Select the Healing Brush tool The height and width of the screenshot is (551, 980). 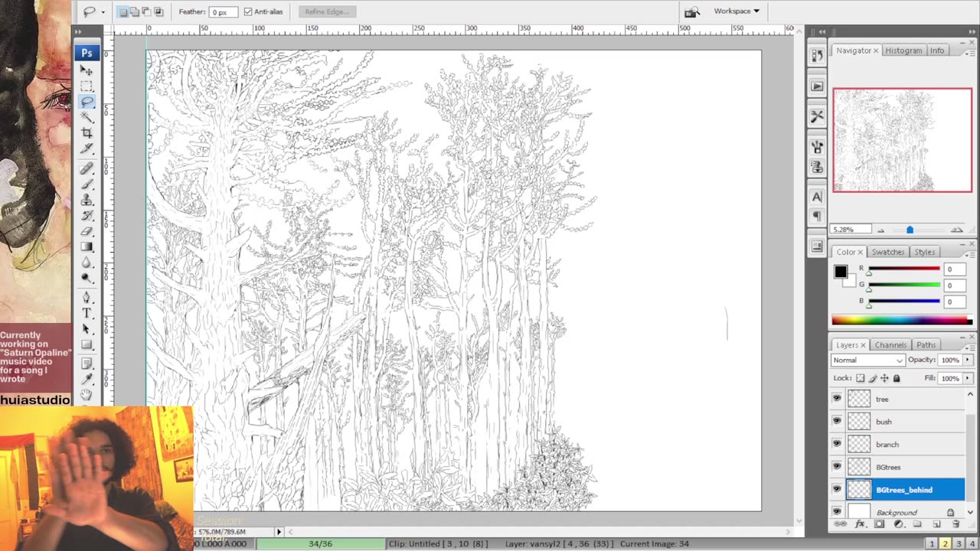pyautogui.click(x=87, y=169)
